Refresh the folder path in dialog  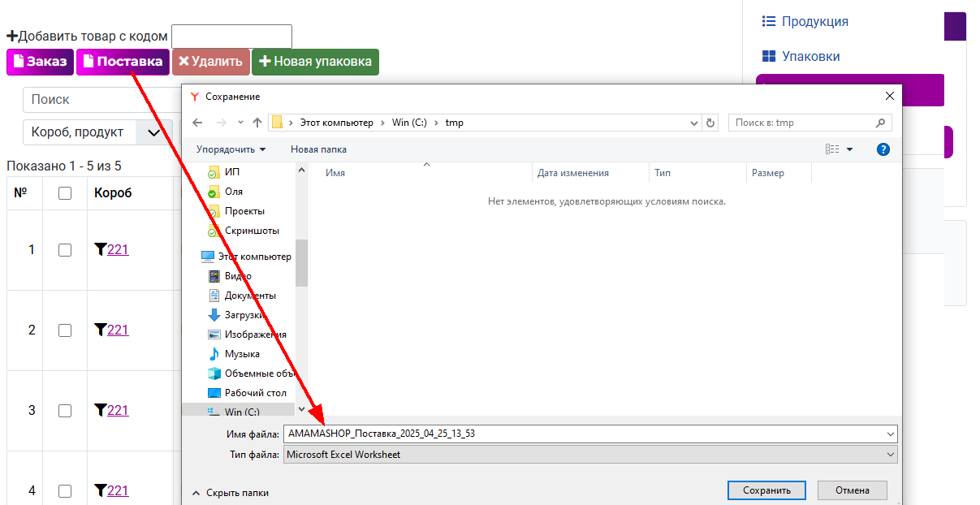coord(710,123)
